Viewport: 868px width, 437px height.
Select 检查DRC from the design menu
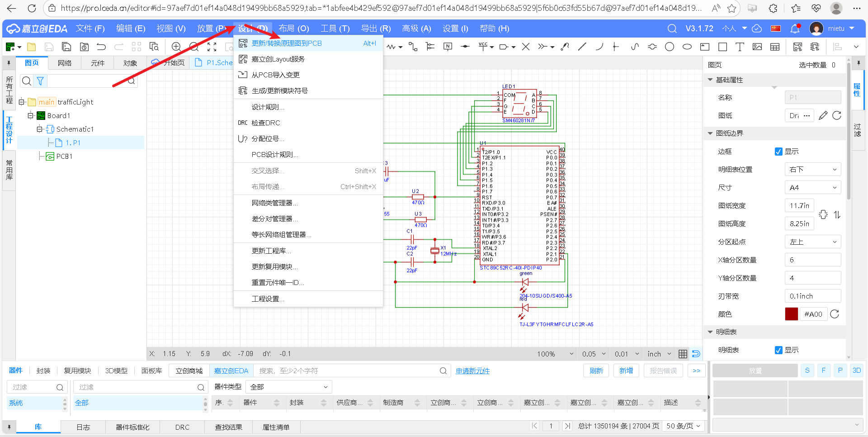coord(308,123)
